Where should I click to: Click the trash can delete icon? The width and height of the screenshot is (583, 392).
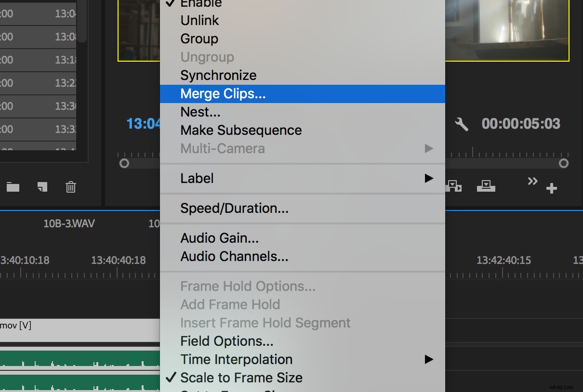coord(71,187)
